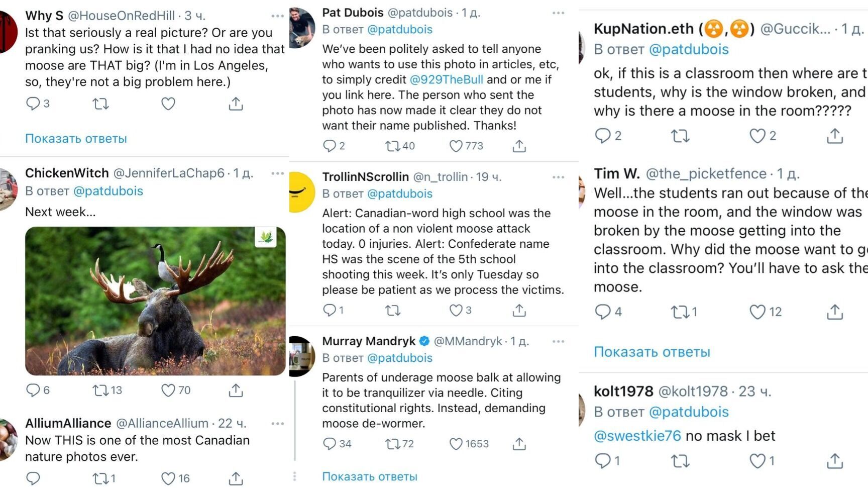Open more options on Pat Dubois's tweet

[558, 13]
